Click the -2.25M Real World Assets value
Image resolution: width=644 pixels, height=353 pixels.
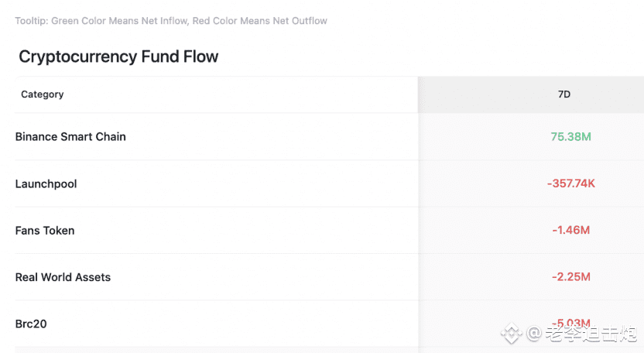click(571, 277)
